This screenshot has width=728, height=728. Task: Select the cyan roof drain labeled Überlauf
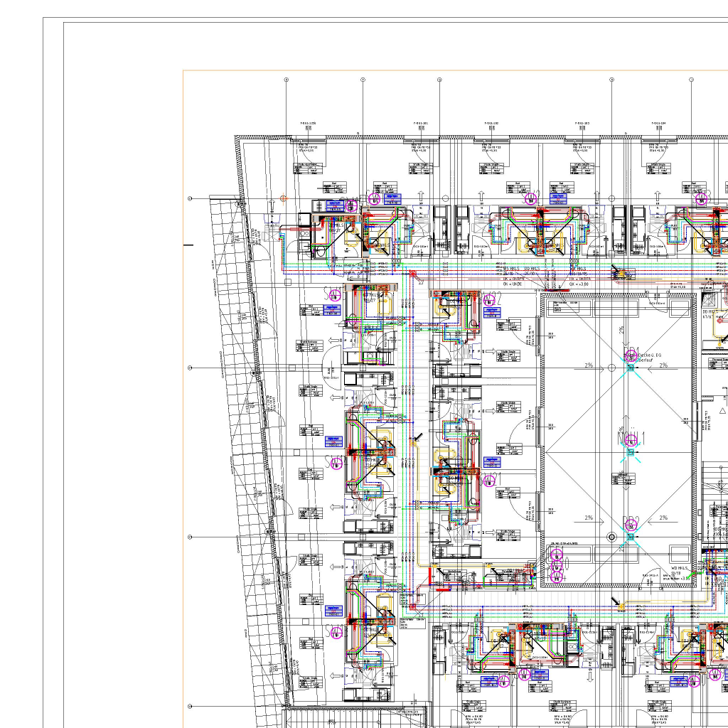tap(630, 368)
